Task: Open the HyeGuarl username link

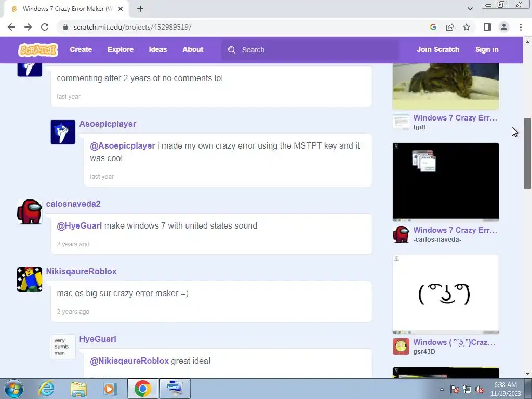Action: coord(98,339)
